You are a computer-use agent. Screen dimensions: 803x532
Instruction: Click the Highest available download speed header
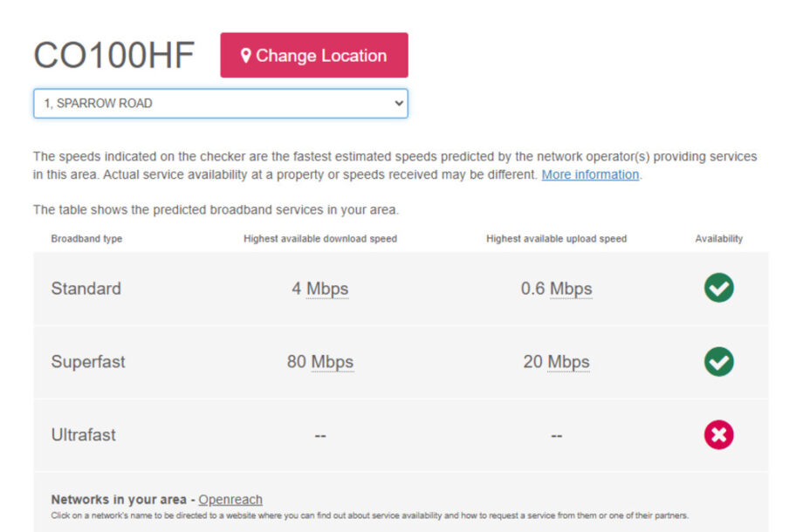(320, 239)
